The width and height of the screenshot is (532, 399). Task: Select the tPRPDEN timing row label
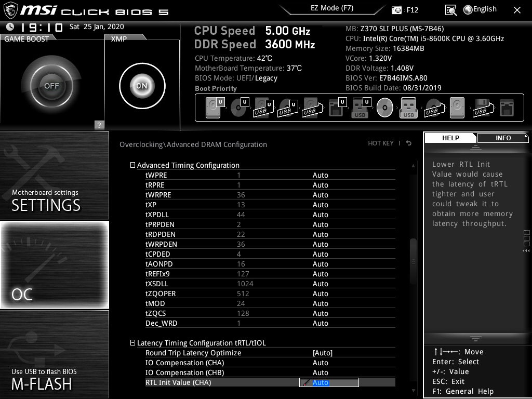point(160,224)
